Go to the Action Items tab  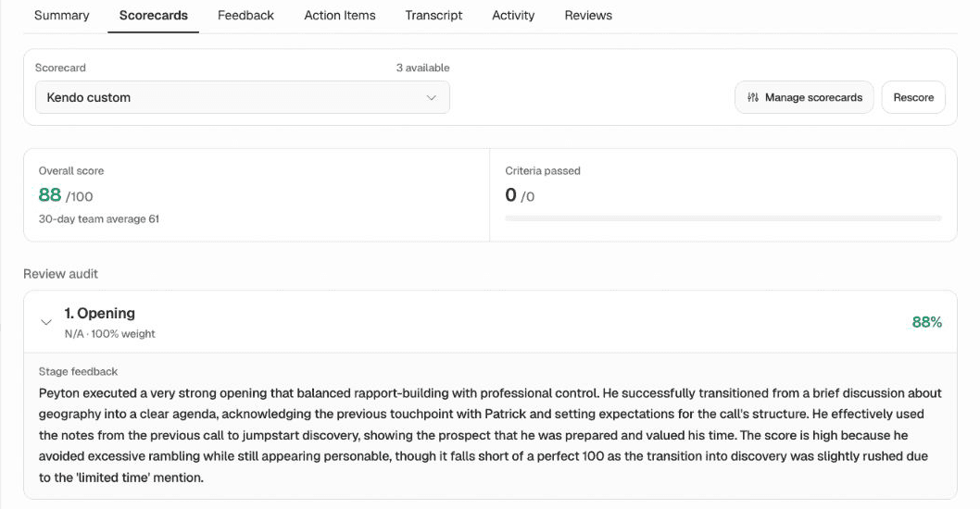339,16
